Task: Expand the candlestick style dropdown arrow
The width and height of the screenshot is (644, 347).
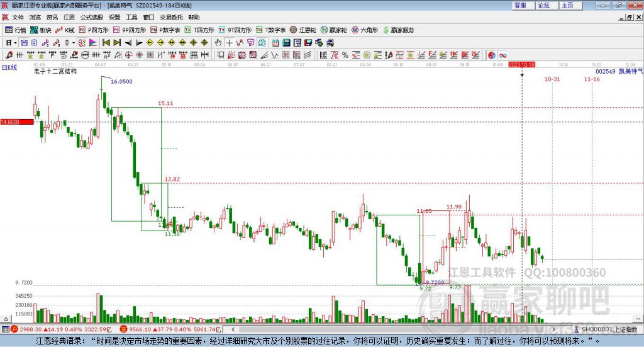Action: (x=74, y=43)
